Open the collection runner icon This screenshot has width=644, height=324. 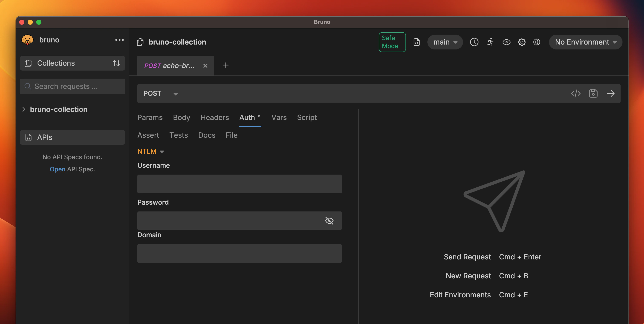click(x=490, y=42)
